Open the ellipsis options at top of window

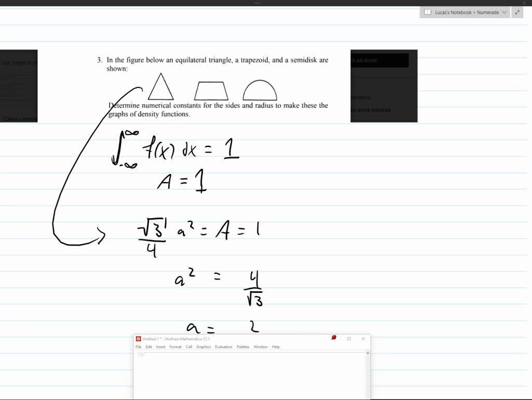[x=257, y=3]
